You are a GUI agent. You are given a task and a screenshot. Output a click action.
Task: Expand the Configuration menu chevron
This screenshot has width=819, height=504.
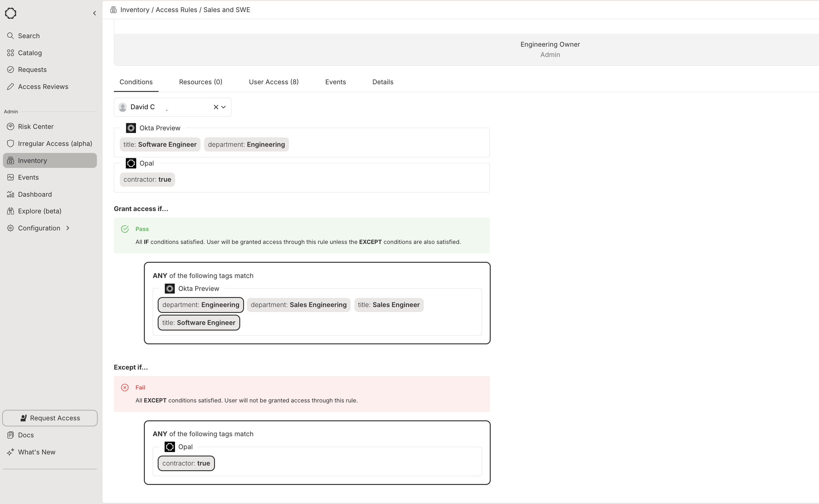point(68,228)
